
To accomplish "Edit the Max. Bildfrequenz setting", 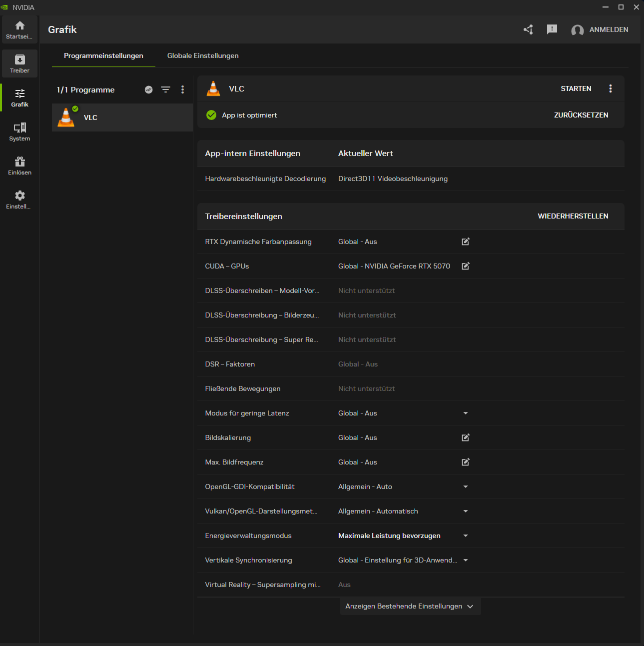I will click(465, 462).
